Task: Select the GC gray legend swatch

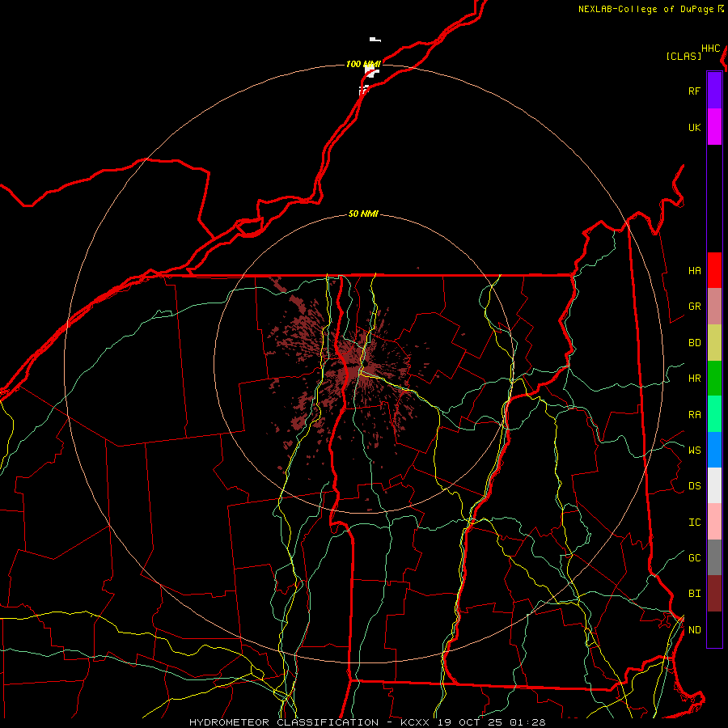Action: pyautogui.click(x=714, y=557)
